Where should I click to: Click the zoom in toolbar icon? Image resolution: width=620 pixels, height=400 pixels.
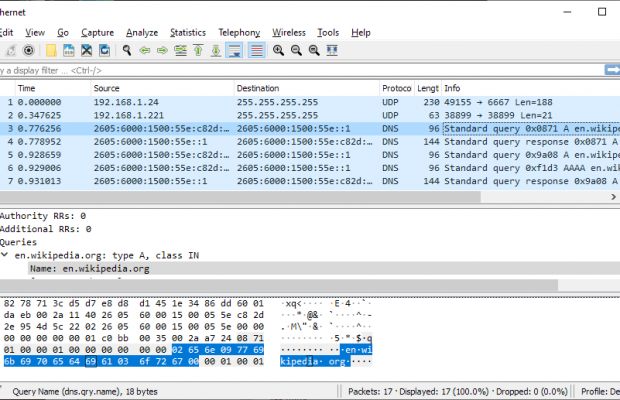(277, 50)
